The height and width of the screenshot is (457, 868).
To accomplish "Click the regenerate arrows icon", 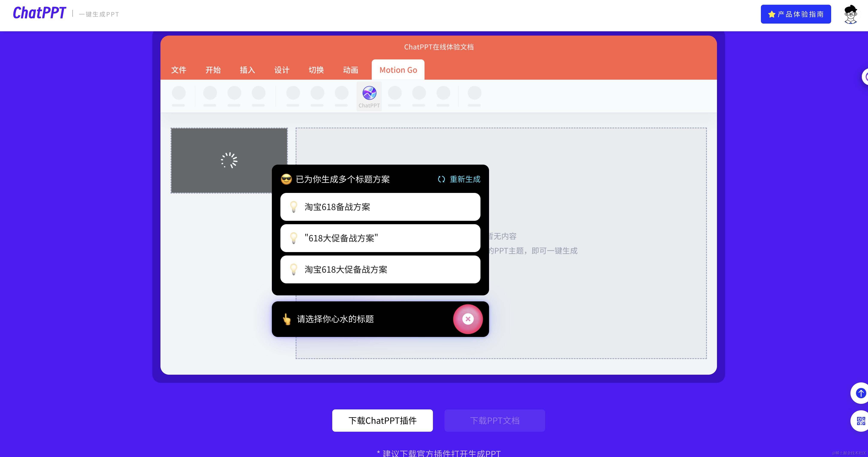I will point(441,179).
